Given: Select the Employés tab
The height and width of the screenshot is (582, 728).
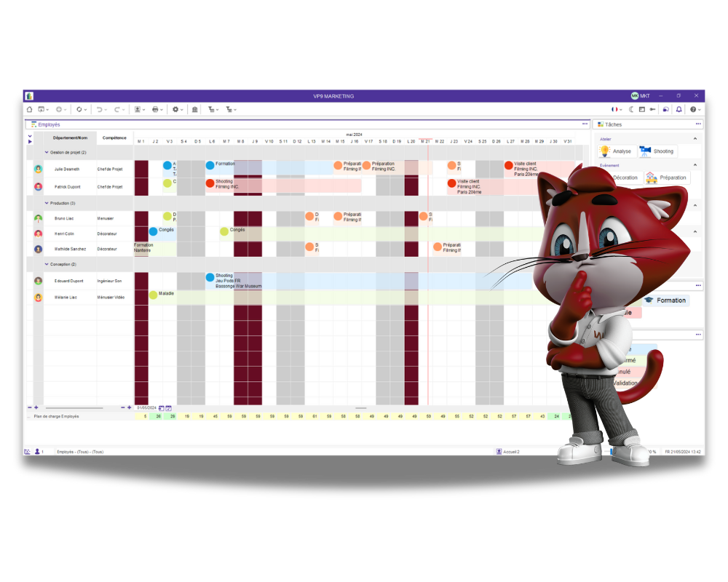Looking at the screenshot, I should click(x=45, y=124).
